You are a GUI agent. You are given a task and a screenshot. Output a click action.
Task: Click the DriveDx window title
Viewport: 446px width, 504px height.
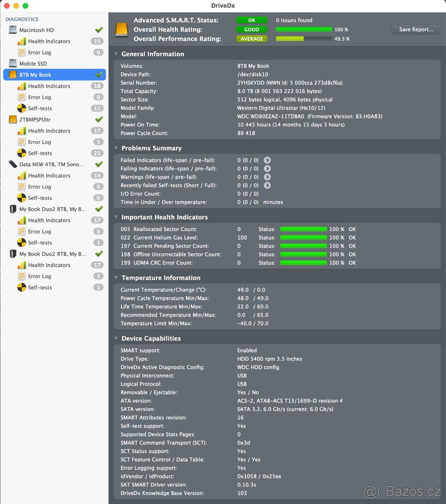click(x=223, y=5)
